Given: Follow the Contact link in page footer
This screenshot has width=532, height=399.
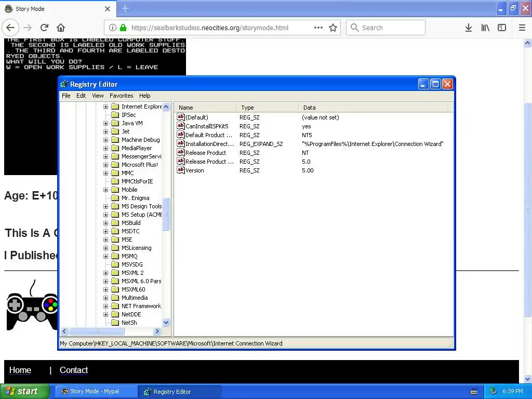Looking at the screenshot, I should pyautogui.click(x=74, y=370).
